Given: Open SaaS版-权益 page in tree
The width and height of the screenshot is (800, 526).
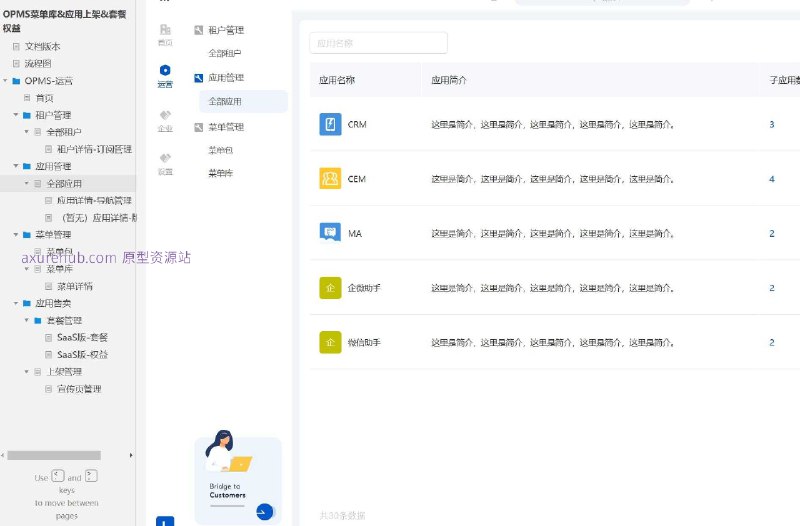Looking at the screenshot, I should pos(82,355).
